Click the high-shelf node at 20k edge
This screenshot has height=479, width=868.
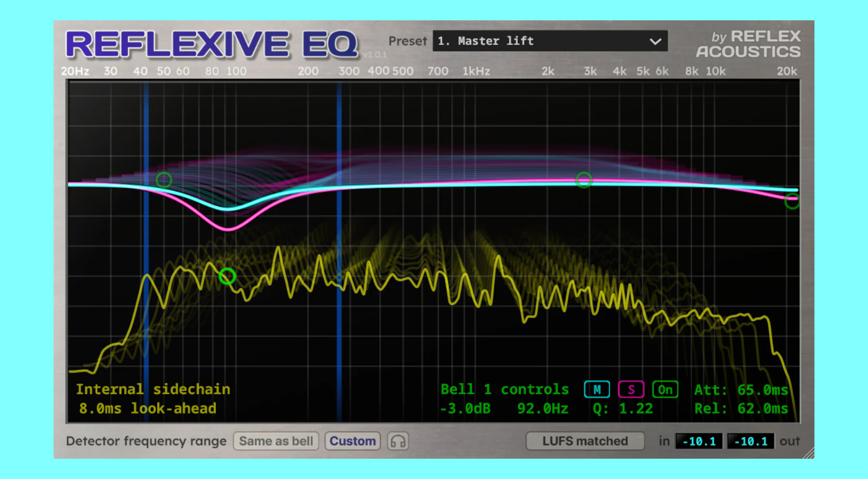[x=792, y=201]
